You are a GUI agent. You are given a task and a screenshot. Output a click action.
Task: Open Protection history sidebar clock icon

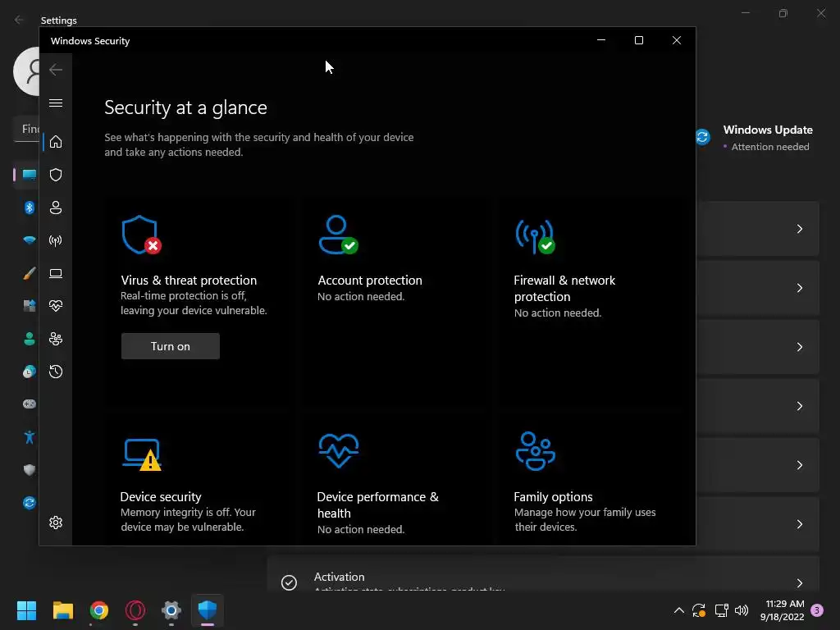(x=56, y=372)
